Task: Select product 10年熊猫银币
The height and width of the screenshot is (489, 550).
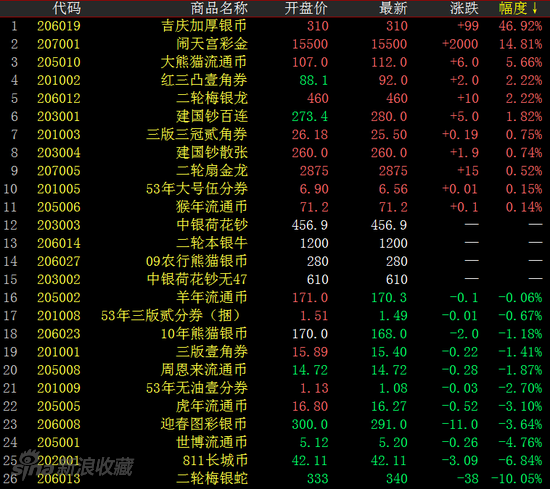Action: [x=204, y=334]
